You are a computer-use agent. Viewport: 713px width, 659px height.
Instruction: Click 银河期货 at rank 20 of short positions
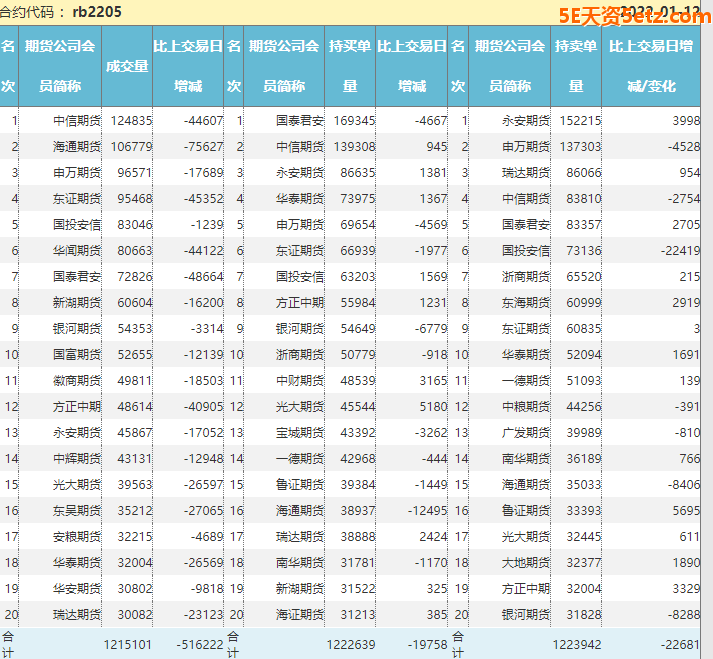(x=525, y=614)
